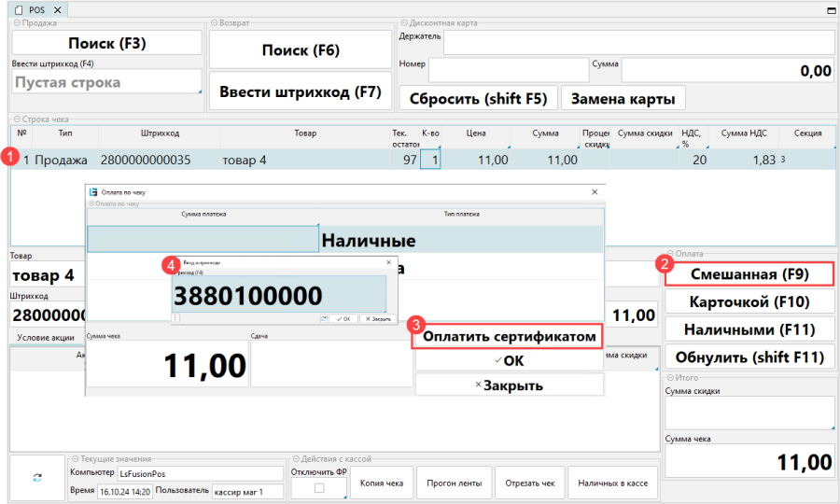Image resolution: width=840 pixels, height=504 pixels.
Task: Close the 'Оплата по чеку' dialog window
Action: (x=595, y=191)
